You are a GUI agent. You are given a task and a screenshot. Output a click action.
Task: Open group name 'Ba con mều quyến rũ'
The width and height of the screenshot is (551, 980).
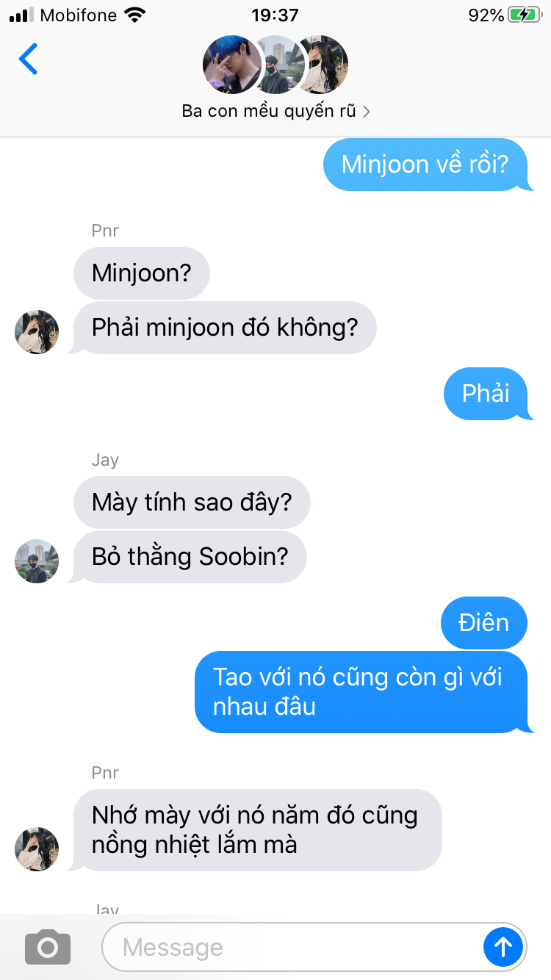point(269,112)
